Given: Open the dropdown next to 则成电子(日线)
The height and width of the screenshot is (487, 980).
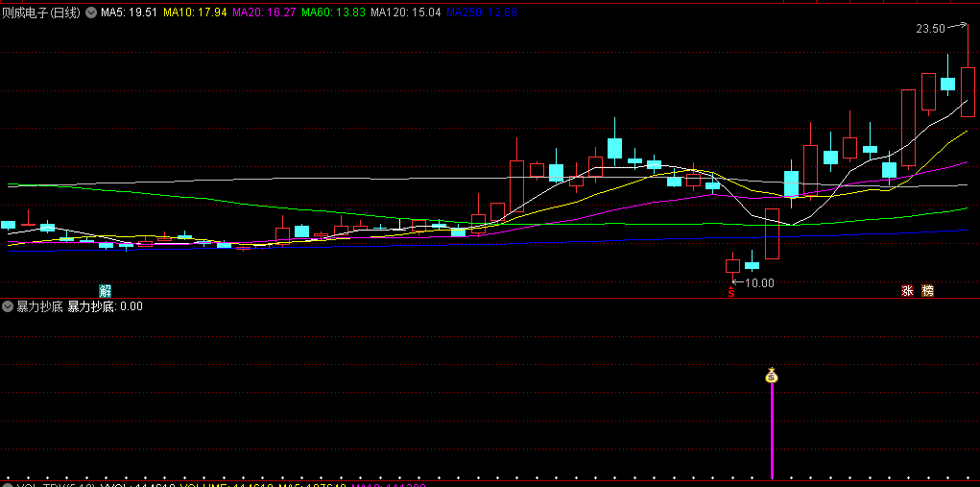Looking at the screenshot, I should 91,12.
